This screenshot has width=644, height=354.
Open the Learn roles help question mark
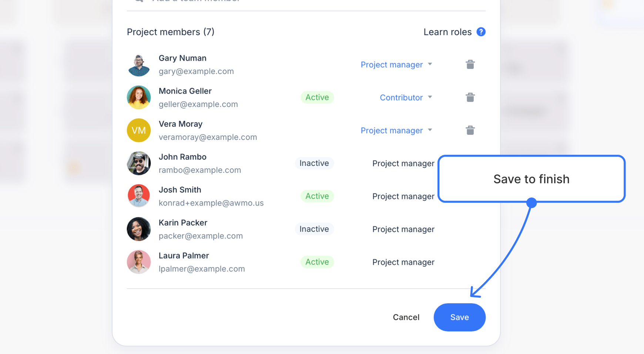tap(481, 32)
